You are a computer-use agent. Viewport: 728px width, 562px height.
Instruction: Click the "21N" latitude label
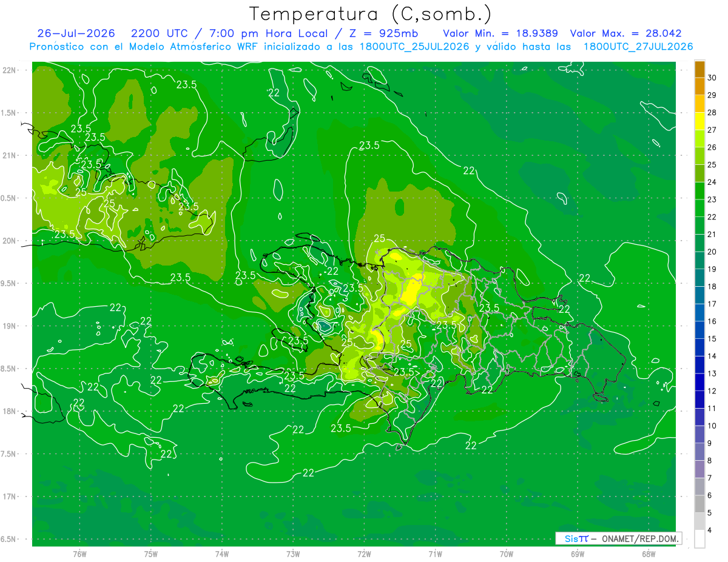pyautogui.click(x=9, y=155)
